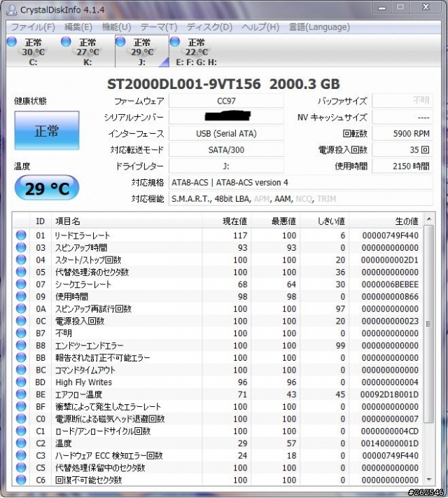This screenshot has width=448, height=498.
Task: Click the バッファサイズ value 不明
Action: pos(402,101)
